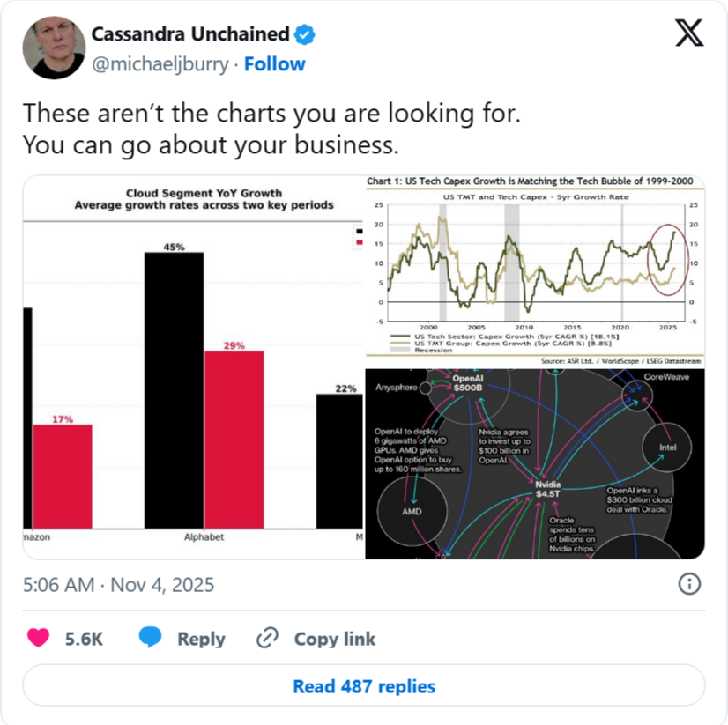728x725 pixels.
Task: Click the Cassandra Unchained display name
Action: [190, 33]
